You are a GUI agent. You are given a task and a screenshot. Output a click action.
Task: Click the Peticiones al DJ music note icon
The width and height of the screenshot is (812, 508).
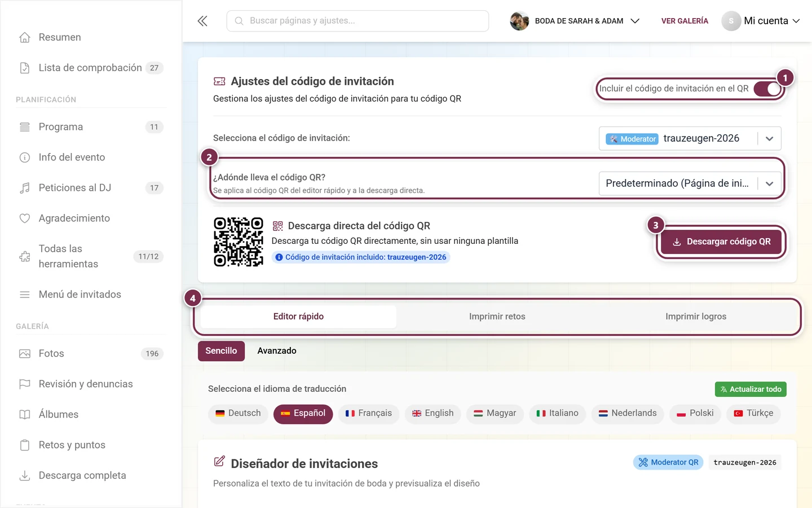pos(25,188)
